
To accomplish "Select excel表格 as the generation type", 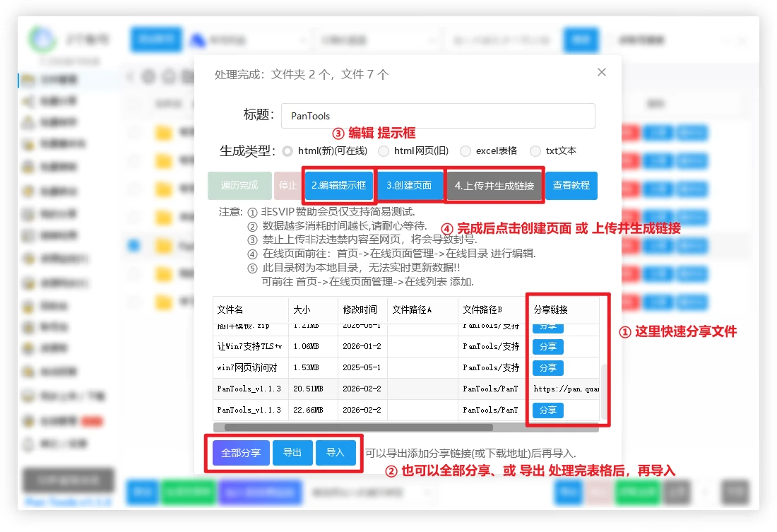I will coord(465,151).
